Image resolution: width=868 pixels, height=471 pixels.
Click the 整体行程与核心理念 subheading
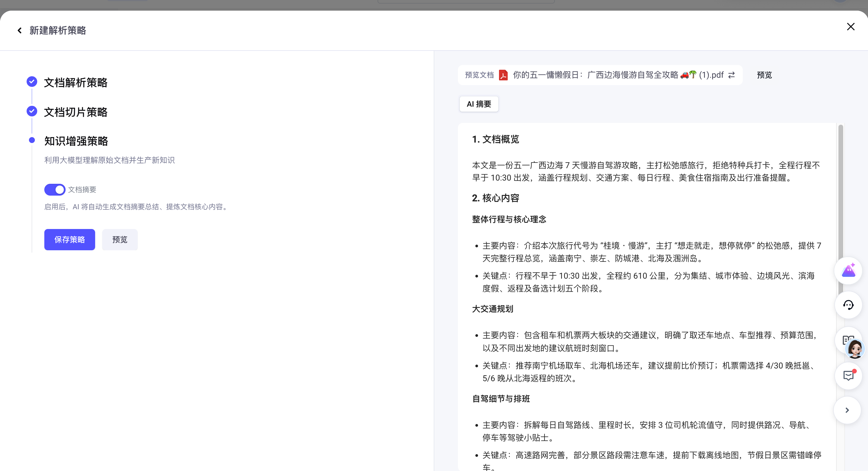point(509,219)
